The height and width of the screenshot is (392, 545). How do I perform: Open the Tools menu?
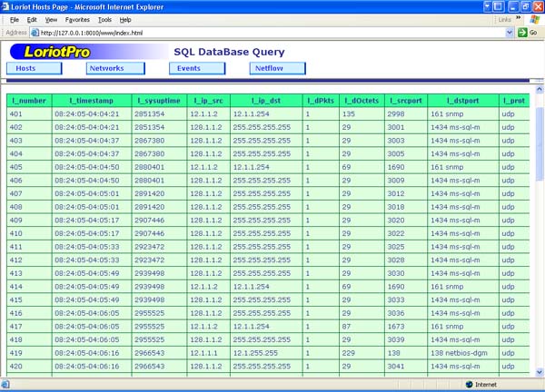coord(104,19)
